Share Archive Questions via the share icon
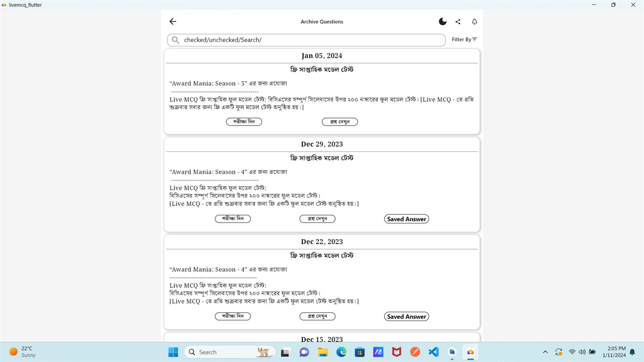The image size is (644, 362). tap(458, 21)
